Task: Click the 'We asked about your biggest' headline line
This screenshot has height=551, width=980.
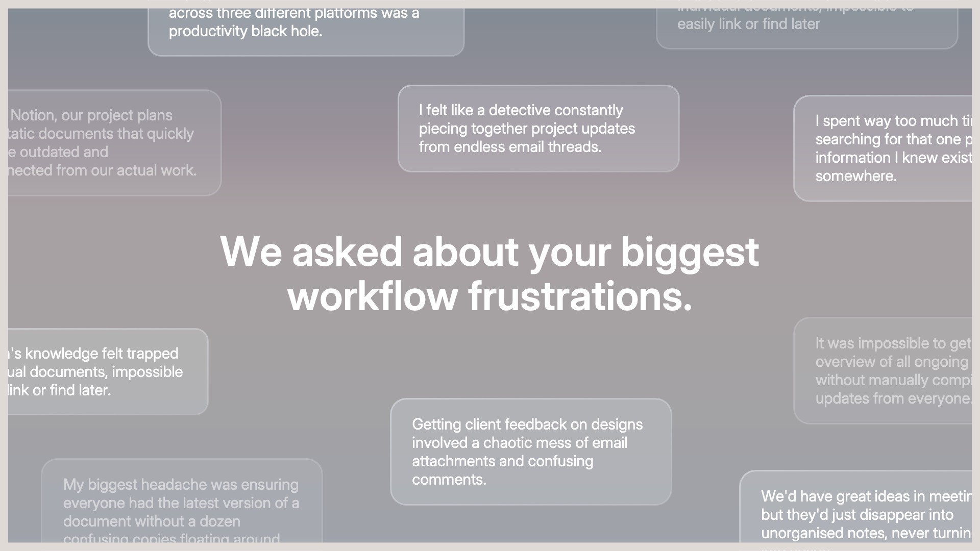Action: point(489,252)
